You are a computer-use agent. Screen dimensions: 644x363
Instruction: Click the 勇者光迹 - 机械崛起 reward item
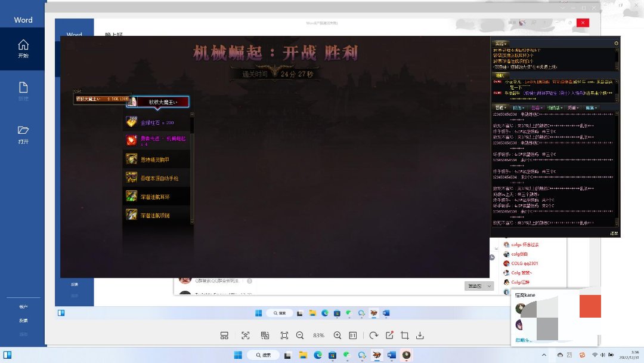coord(155,140)
